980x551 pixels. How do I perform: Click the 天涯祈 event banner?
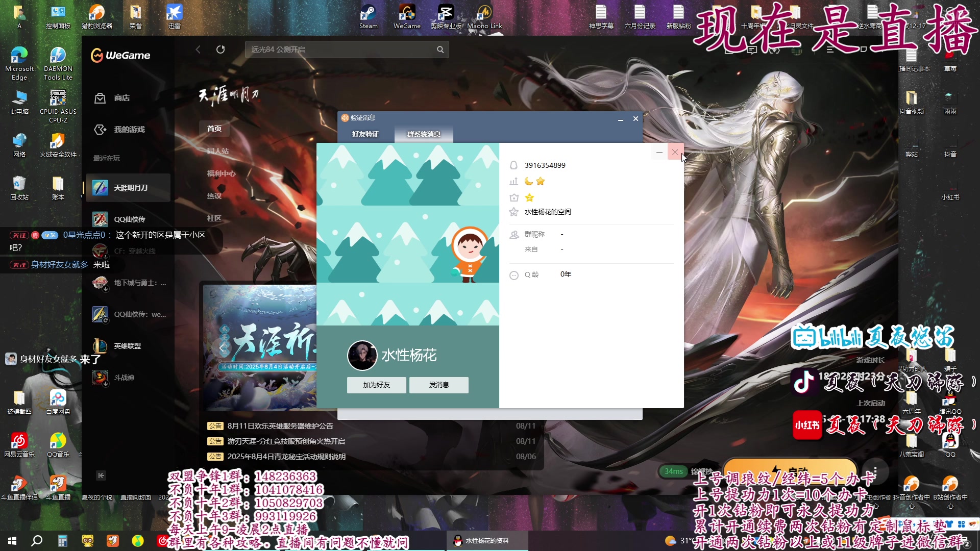pyautogui.click(x=260, y=347)
